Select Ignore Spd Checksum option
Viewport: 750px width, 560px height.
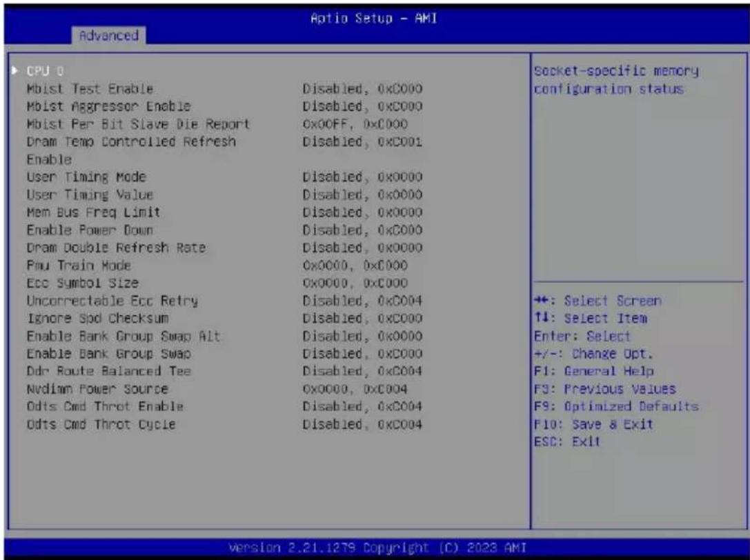(x=97, y=319)
